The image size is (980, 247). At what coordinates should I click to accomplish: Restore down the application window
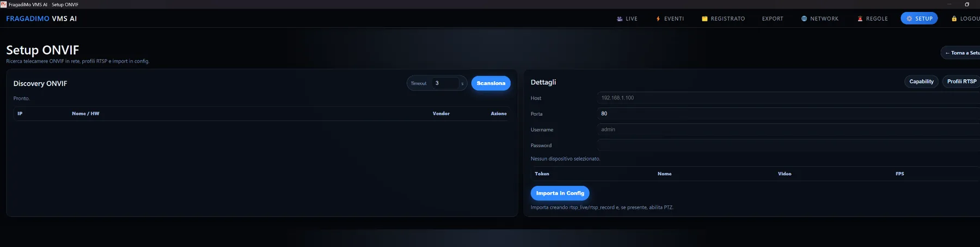(967, 4)
